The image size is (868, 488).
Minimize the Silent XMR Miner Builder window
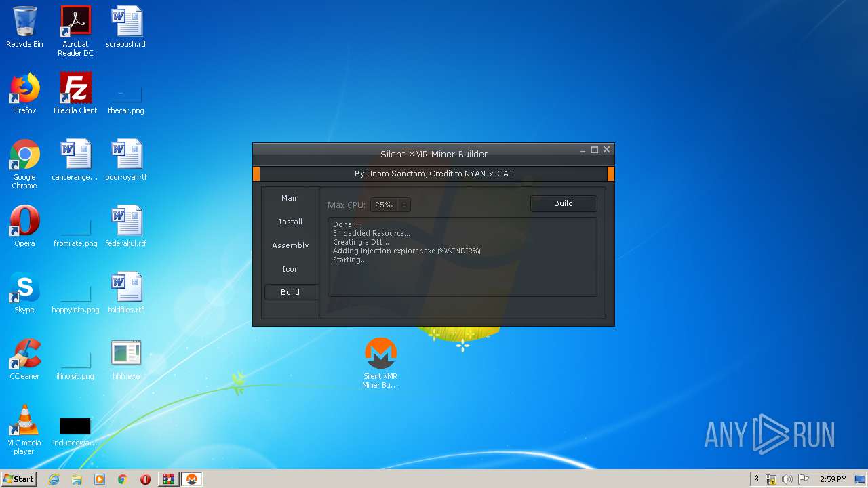pyautogui.click(x=583, y=150)
